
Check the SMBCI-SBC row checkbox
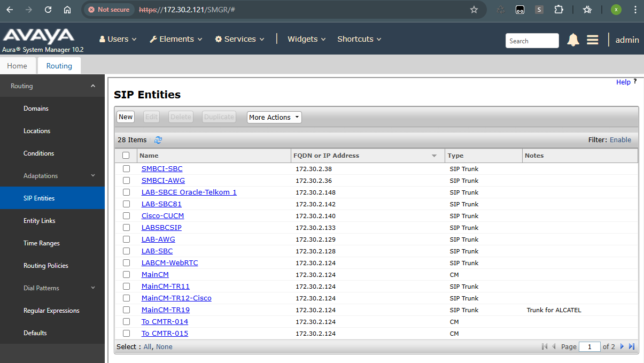click(126, 169)
